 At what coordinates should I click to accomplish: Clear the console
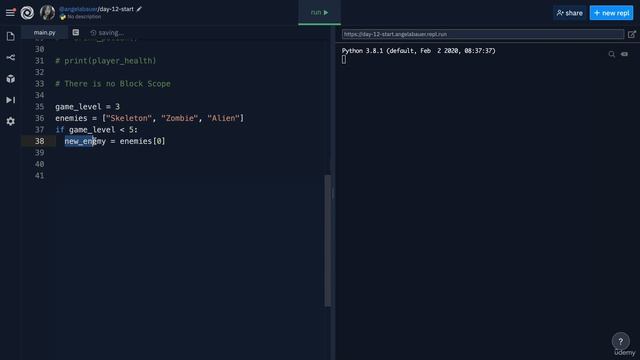pyautogui.click(x=624, y=54)
